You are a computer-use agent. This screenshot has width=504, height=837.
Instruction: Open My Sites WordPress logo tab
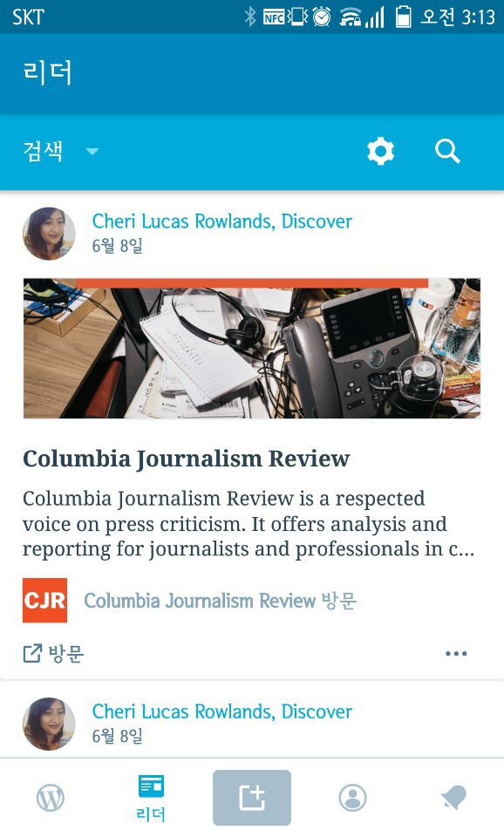point(51,798)
